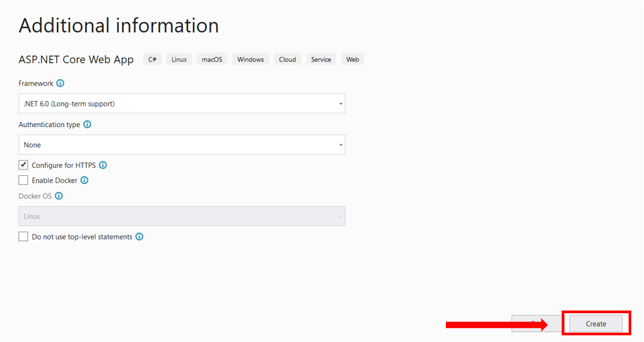Viewport: 644px width, 342px height.
Task: Check Do not use top-level statements
Action: [23, 236]
